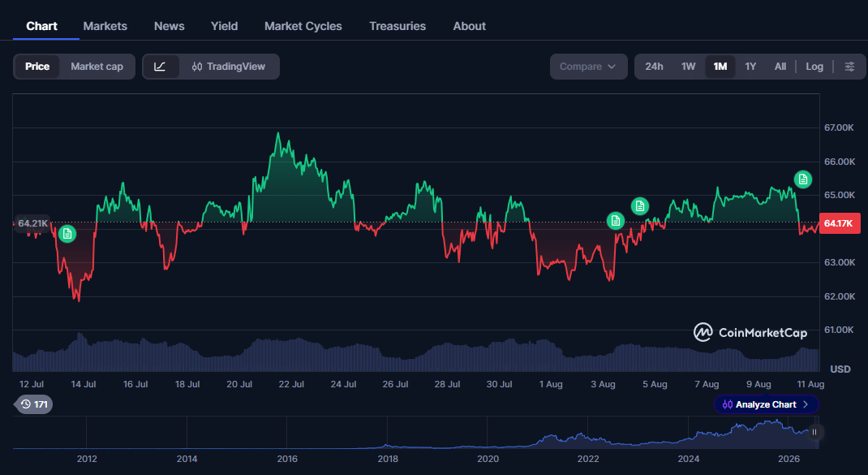Select 1M time range

[x=720, y=67]
